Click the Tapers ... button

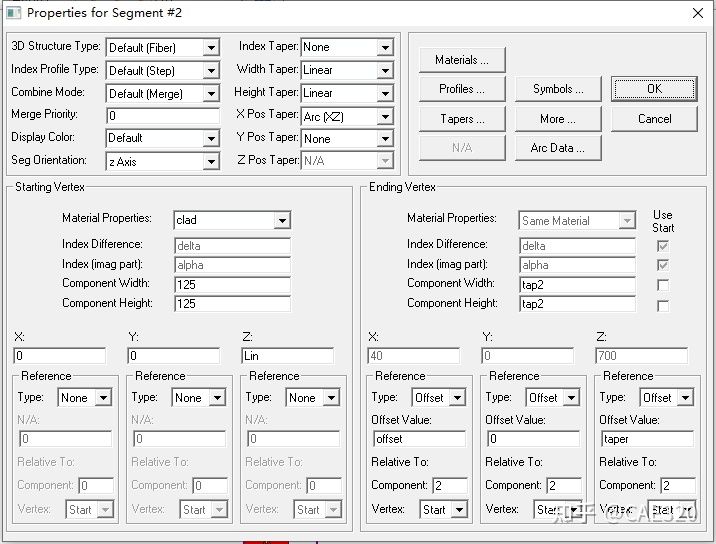click(462, 119)
